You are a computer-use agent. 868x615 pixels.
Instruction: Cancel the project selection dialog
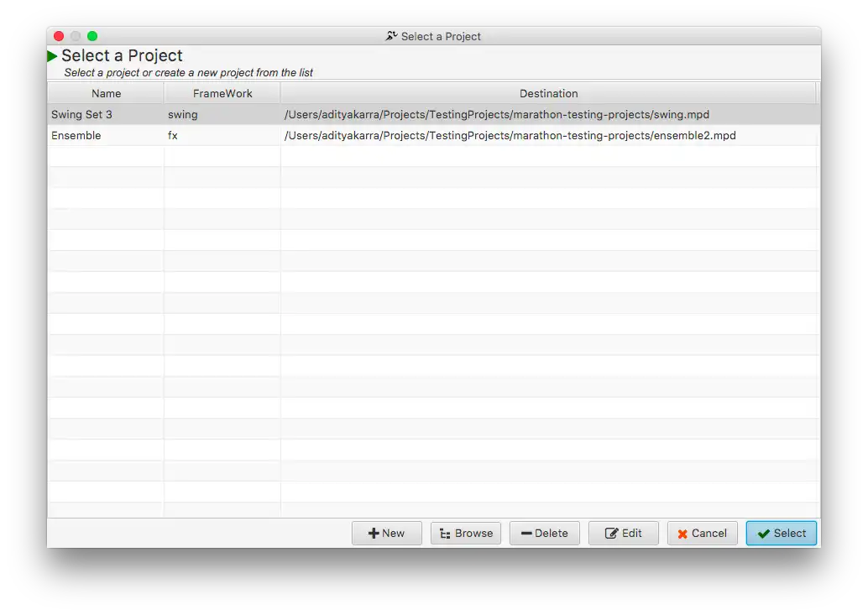(x=702, y=533)
